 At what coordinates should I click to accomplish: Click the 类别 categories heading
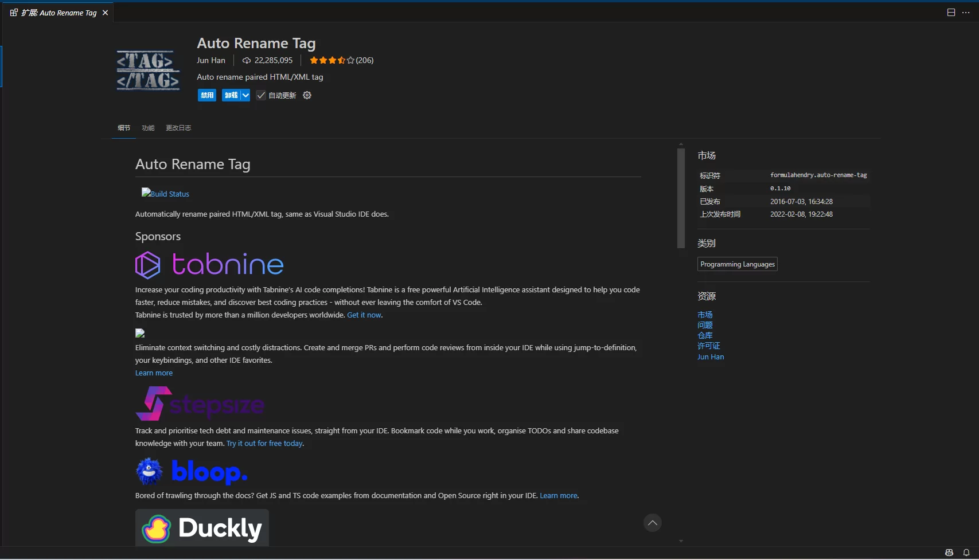pos(707,243)
